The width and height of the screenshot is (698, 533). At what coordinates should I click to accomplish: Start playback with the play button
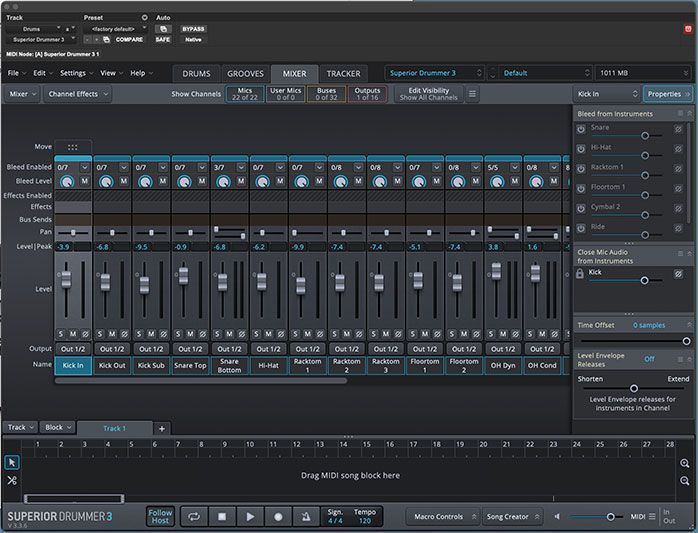(250, 517)
